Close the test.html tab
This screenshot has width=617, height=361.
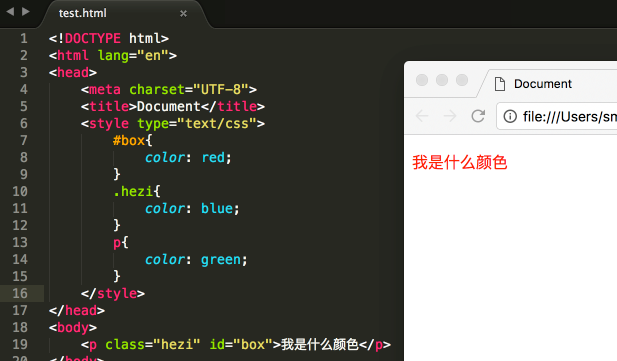coord(183,13)
